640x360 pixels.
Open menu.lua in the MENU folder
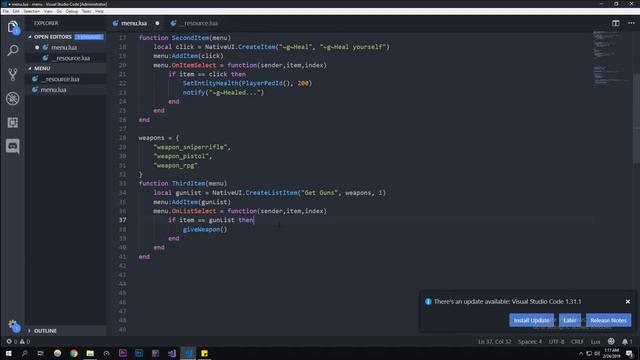pos(53,89)
